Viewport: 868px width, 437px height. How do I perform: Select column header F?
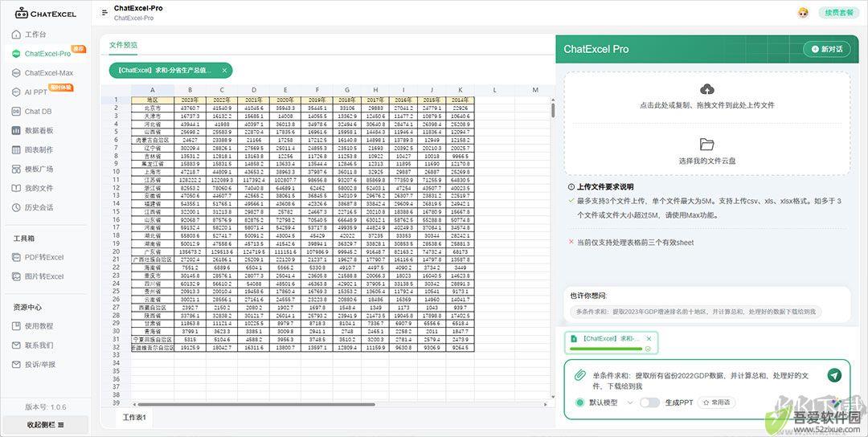[x=317, y=90]
